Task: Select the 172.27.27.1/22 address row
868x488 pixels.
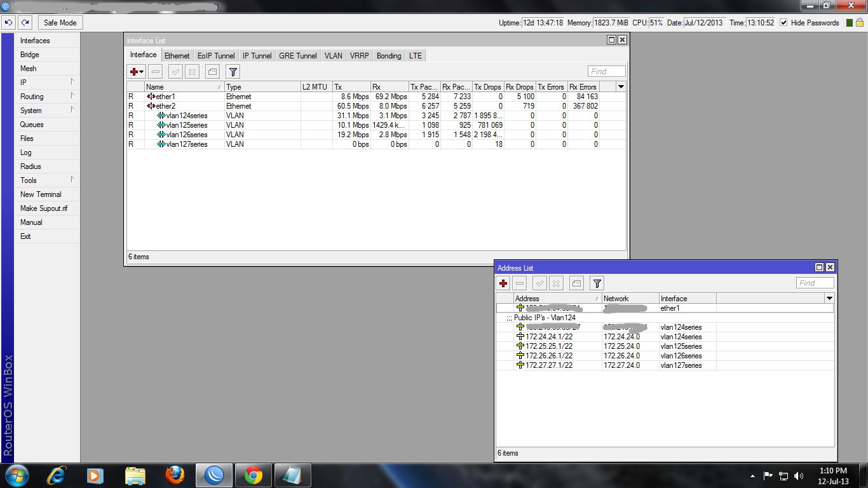Action: [665, 365]
